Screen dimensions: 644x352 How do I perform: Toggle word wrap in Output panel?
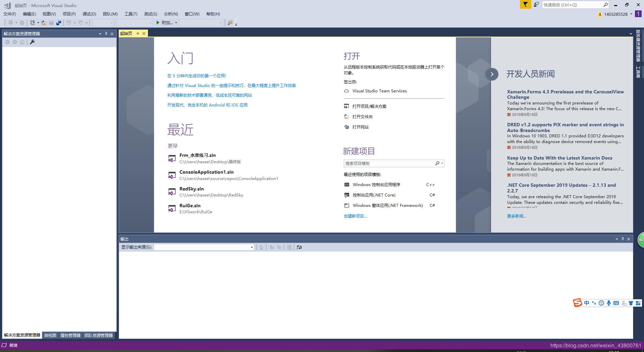(x=299, y=247)
